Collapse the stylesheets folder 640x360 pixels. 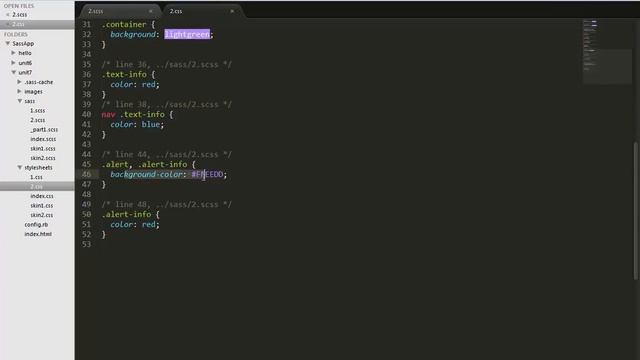[19, 167]
